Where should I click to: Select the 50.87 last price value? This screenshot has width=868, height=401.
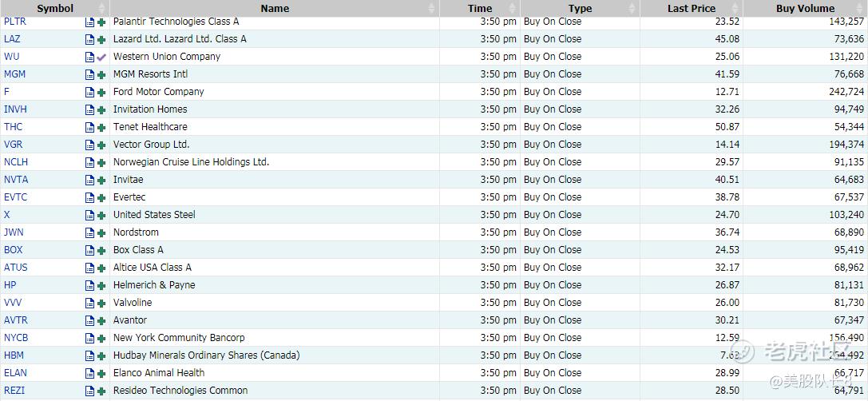tap(727, 127)
